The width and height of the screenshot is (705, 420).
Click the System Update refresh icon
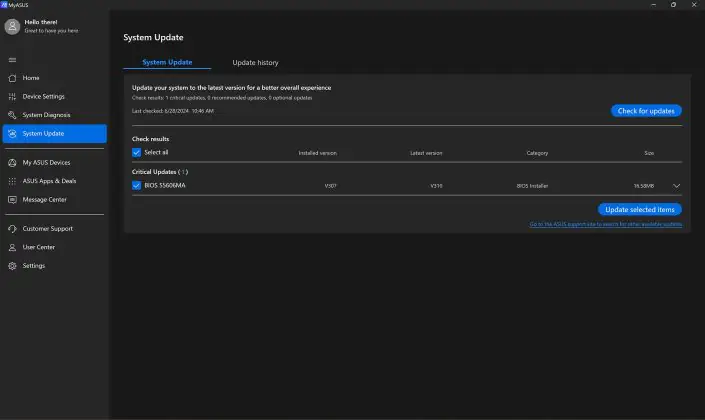coord(12,134)
